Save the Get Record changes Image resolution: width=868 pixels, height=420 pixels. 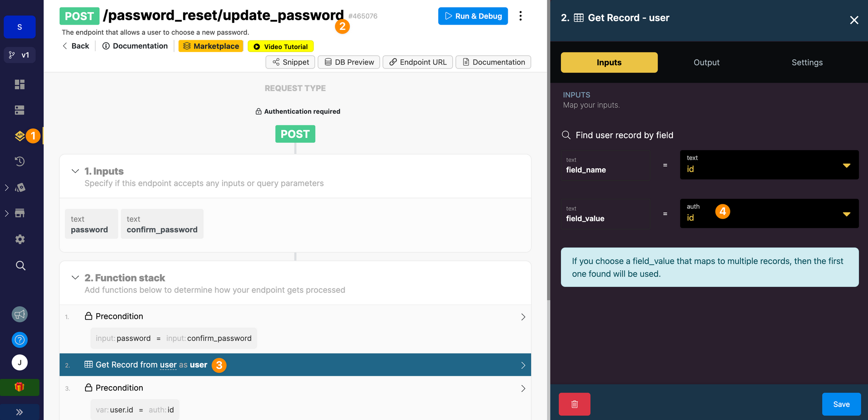pos(841,404)
